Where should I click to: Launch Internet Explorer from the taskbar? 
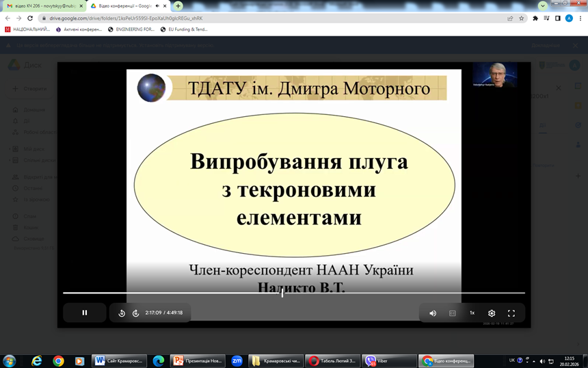tap(37, 361)
